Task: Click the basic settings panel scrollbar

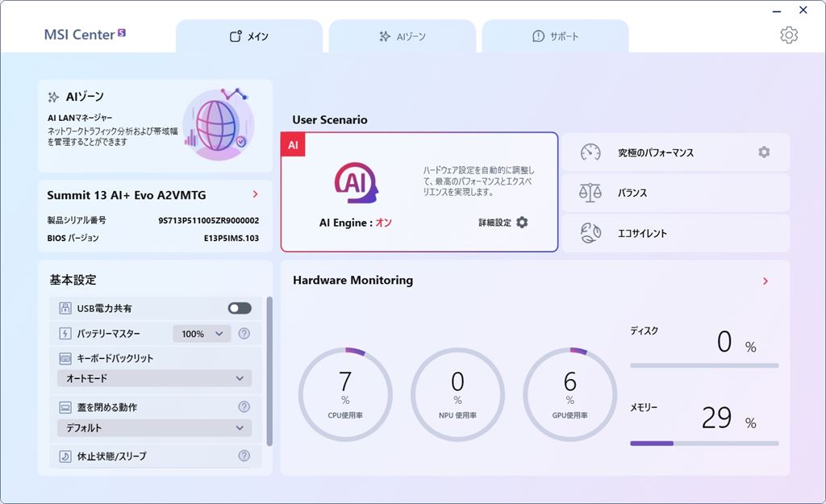Action: [x=269, y=371]
